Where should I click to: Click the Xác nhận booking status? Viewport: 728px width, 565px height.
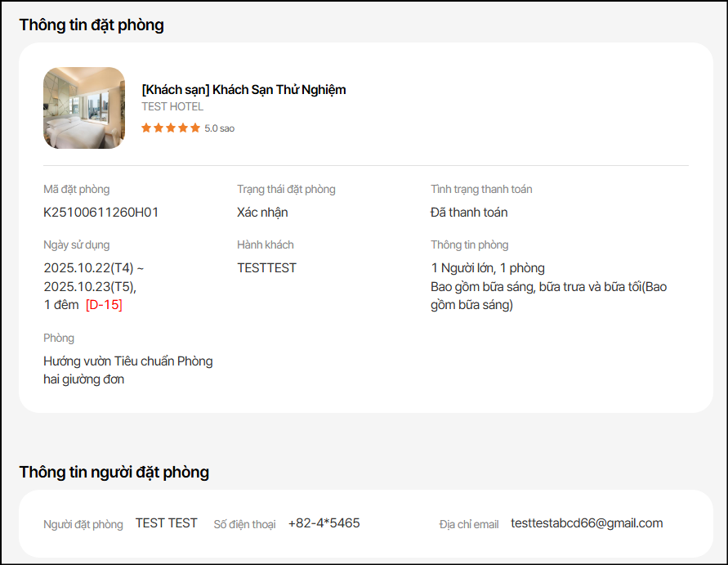(x=262, y=213)
